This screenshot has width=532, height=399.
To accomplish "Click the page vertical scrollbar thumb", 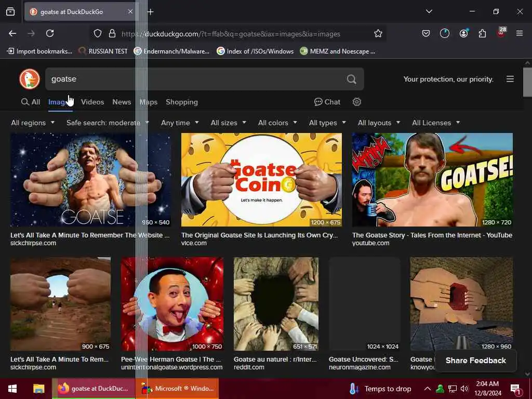I will 527,82.
